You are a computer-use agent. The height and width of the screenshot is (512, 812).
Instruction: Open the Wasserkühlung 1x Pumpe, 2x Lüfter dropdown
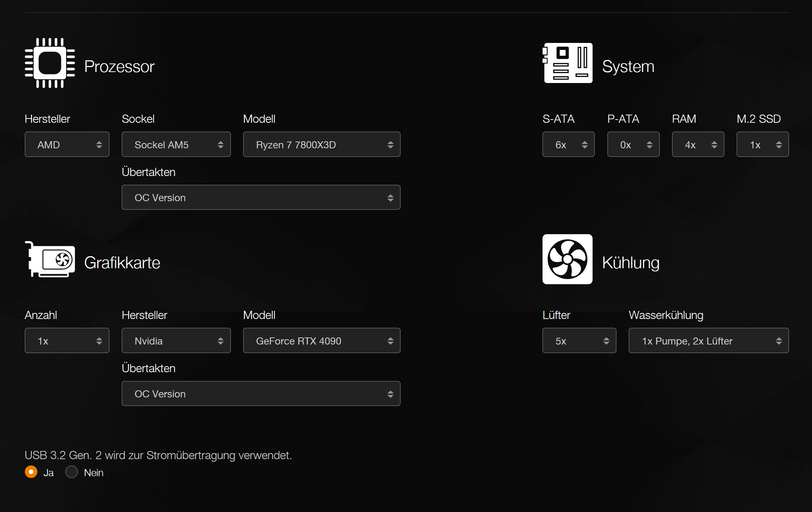708,341
